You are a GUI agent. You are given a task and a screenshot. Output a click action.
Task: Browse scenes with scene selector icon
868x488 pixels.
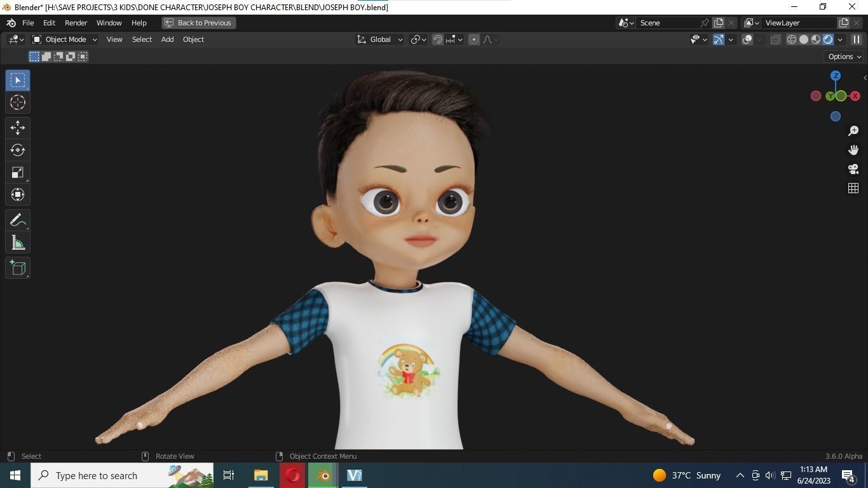click(x=626, y=23)
